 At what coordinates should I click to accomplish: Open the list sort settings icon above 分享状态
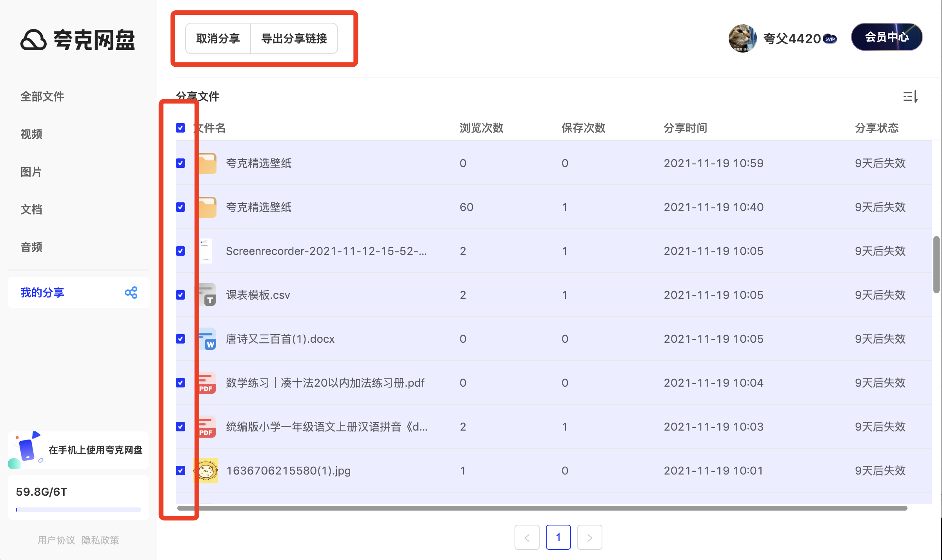[x=910, y=96]
